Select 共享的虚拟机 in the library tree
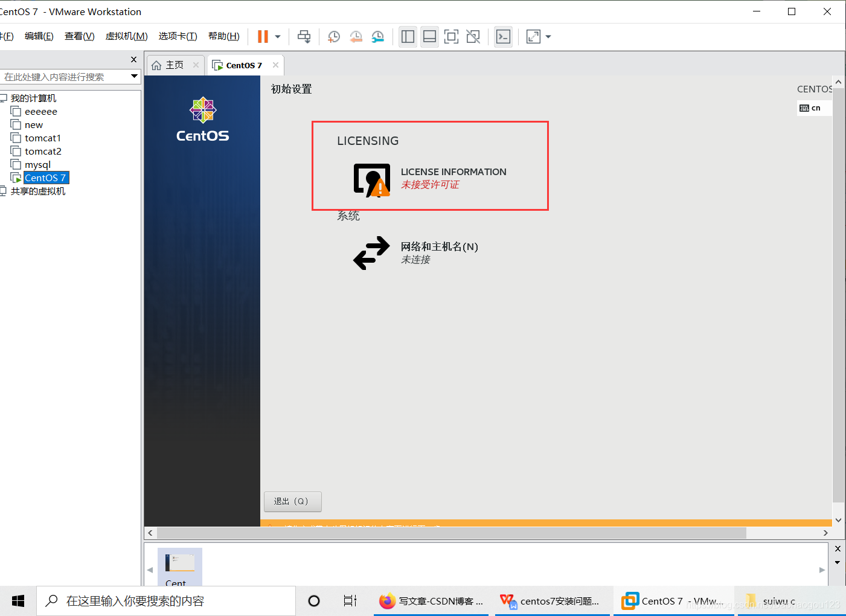 [38, 191]
